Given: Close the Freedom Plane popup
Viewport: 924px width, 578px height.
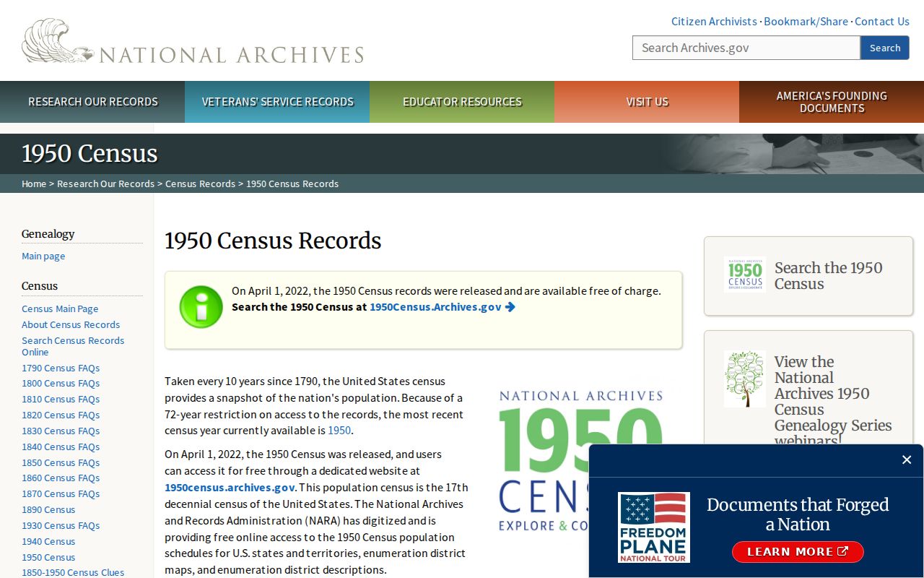Looking at the screenshot, I should click(x=907, y=460).
